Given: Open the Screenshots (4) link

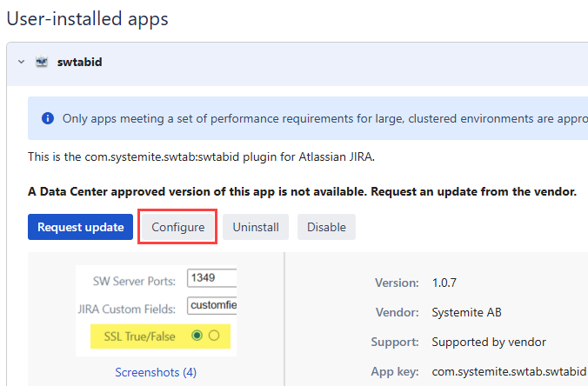Looking at the screenshot, I should (156, 372).
